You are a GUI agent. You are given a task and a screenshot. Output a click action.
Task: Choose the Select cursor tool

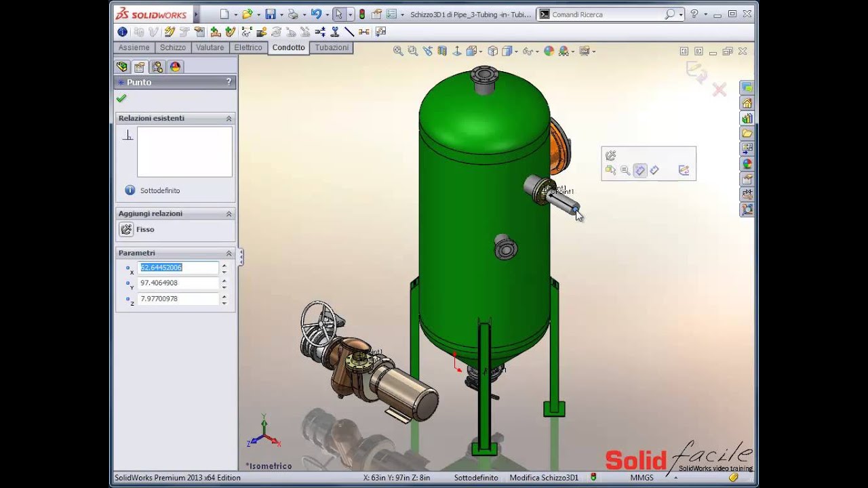coord(338,14)
